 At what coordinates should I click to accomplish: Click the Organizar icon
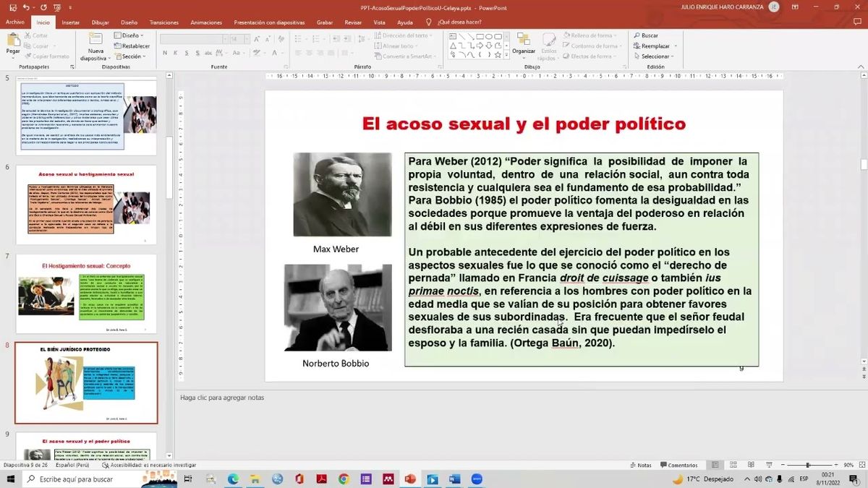[524, 40]
